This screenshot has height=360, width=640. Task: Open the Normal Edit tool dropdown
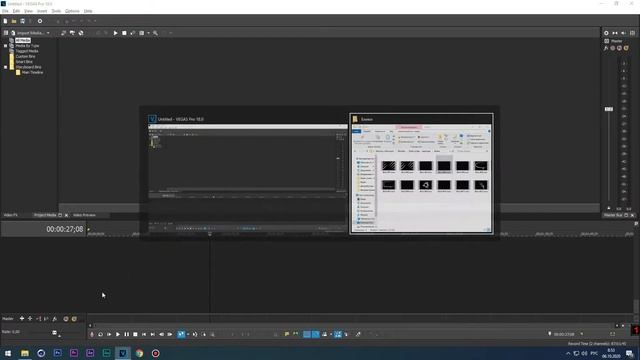tap(188, 334)
